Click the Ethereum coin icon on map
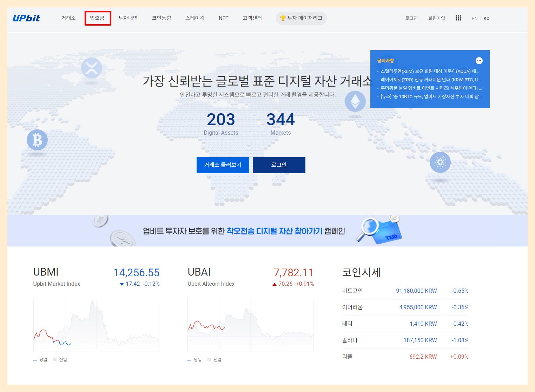This screenshot has width=535, height=392. tap(355, 101)
